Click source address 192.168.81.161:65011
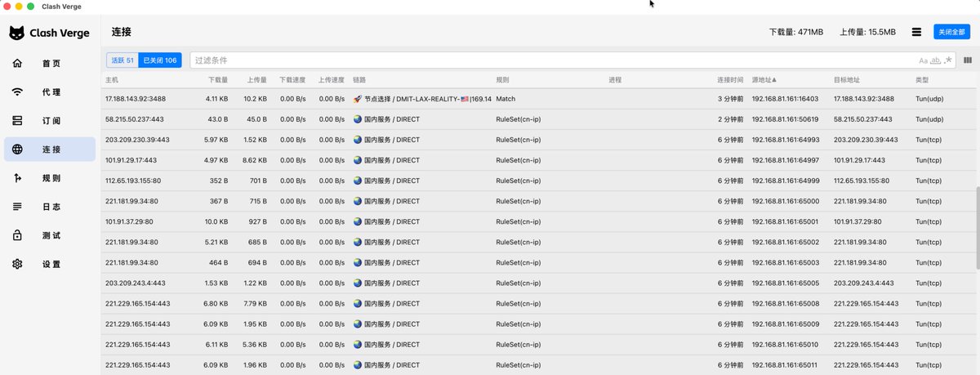The width and height of the screenshot is (980, 375). [785, 365]
